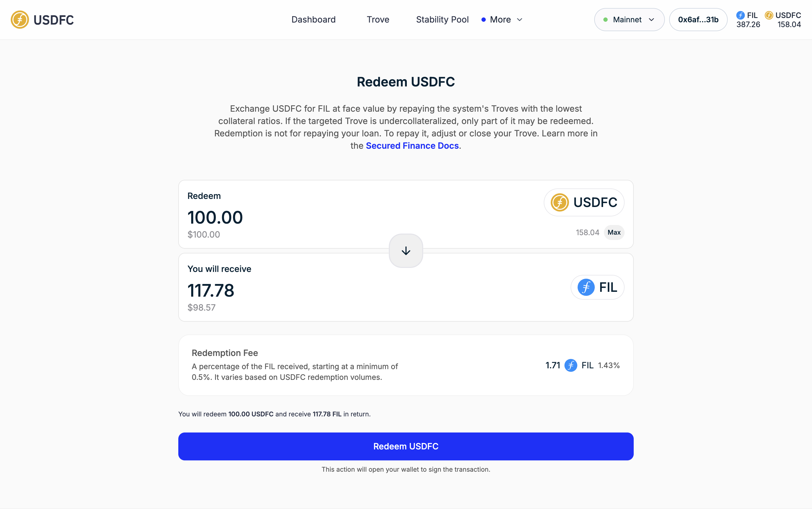Viewport: 812px width, 509px height.
Task: Open the 0x6af...31b wallet address menu
Action: (x=698, y=20)
